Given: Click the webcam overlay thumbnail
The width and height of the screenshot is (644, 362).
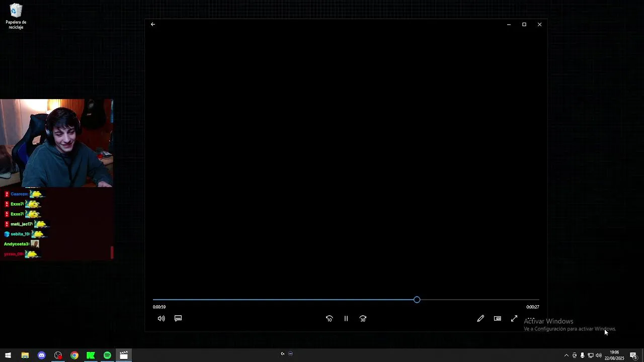Looking at the screenshot, I should [56, 143].
